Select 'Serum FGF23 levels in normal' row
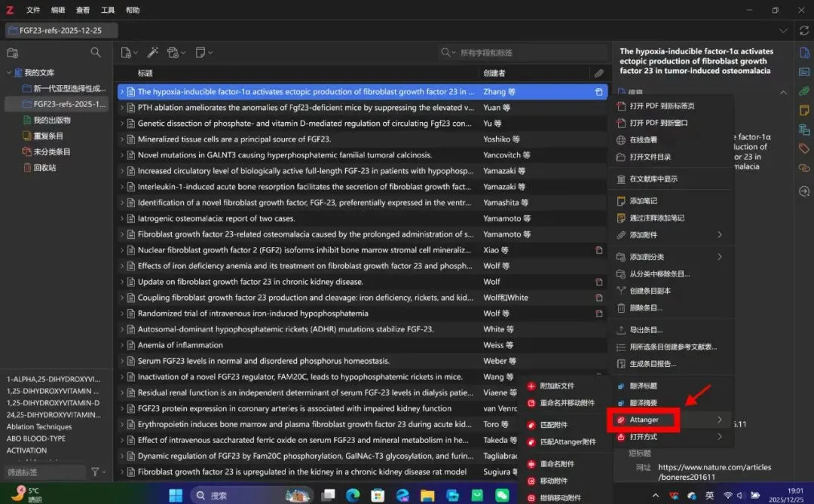 (363, 361)
